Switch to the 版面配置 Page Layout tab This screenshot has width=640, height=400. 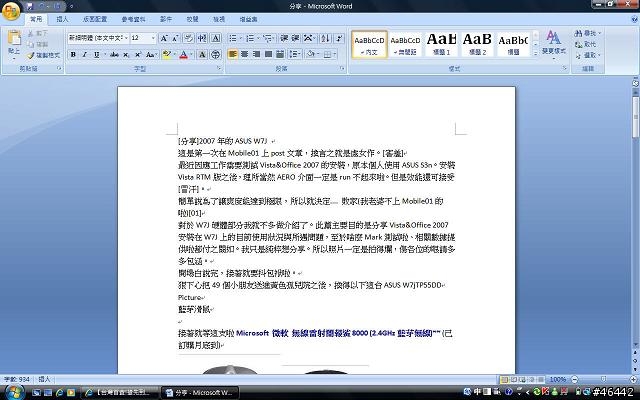pos(95,19)
